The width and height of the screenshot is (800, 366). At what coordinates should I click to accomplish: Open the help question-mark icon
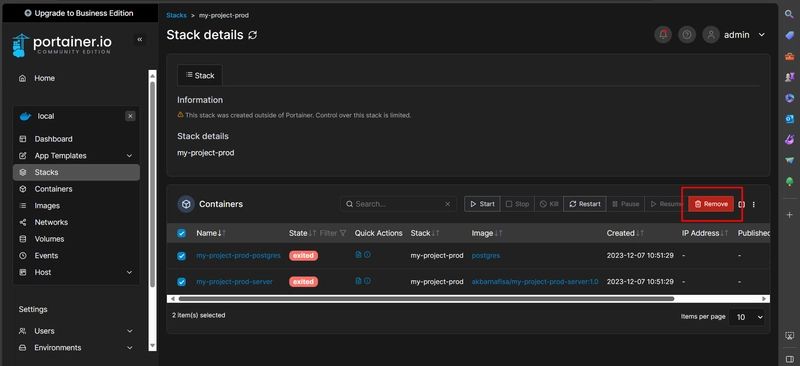(687, 35)
